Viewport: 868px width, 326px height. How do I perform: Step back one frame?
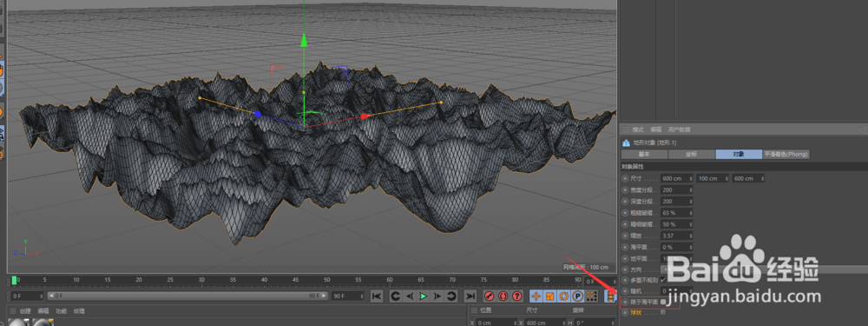click(x=409, y=296)
